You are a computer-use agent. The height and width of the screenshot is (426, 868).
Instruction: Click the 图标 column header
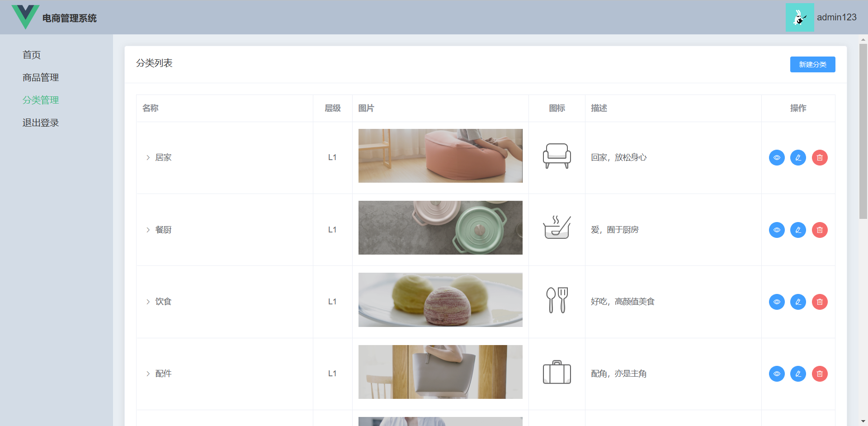coord(557,108)
